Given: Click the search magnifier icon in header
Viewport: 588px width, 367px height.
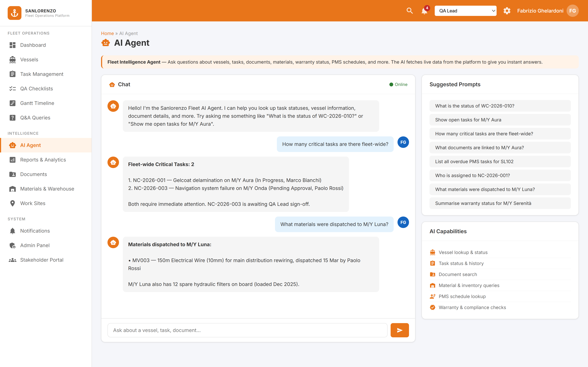Looking at the screenshot, I should tap(410, 11).
